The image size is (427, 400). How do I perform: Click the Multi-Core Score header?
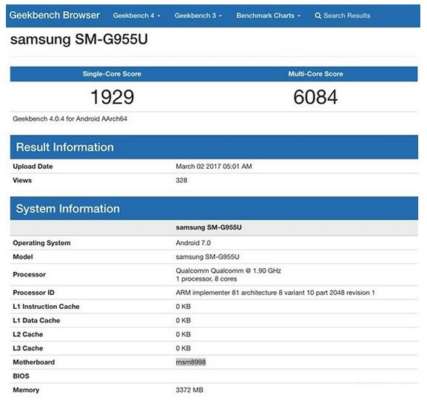315,74
